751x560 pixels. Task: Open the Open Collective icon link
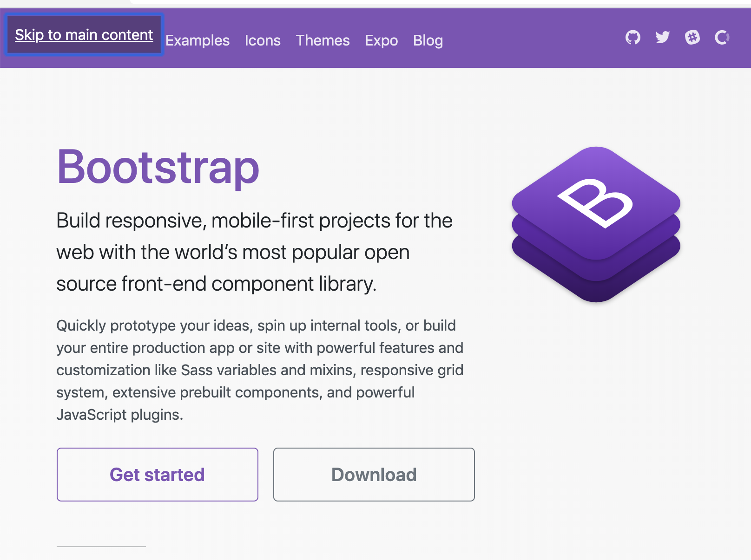[x=722, y=37]
